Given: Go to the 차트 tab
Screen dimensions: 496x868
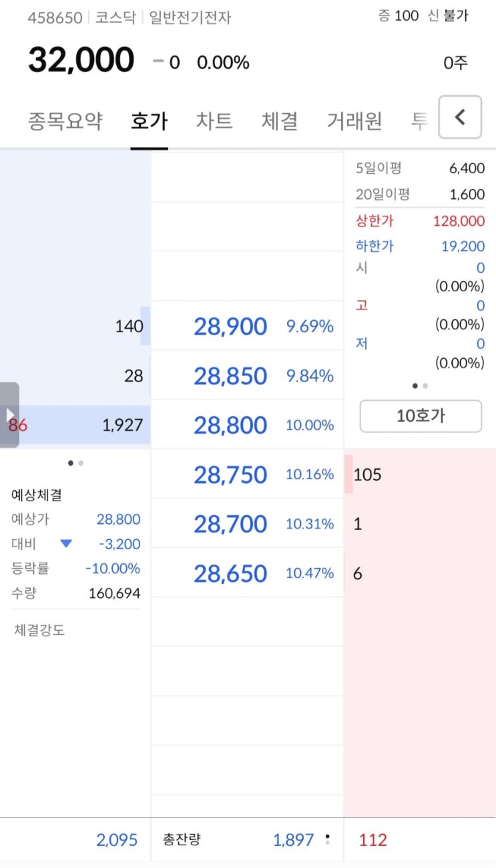Looking at the screenshot, I should (x=214, y=121).
